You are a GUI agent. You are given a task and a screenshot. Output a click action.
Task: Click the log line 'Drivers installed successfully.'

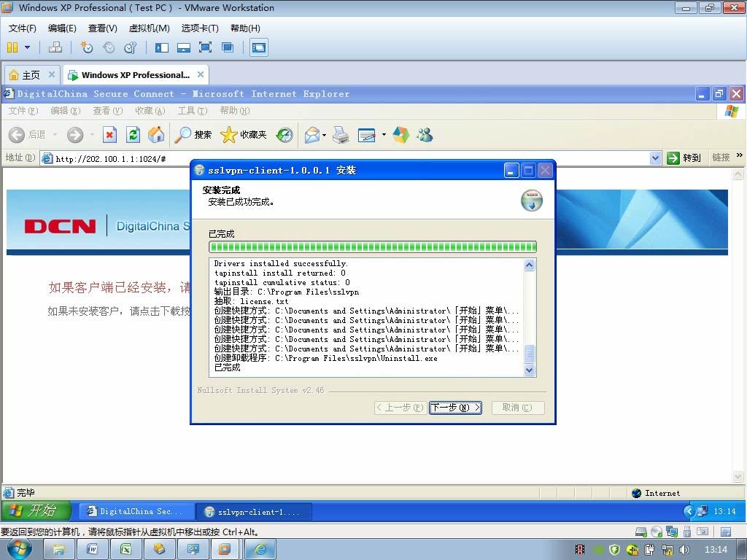click(281, 263)
